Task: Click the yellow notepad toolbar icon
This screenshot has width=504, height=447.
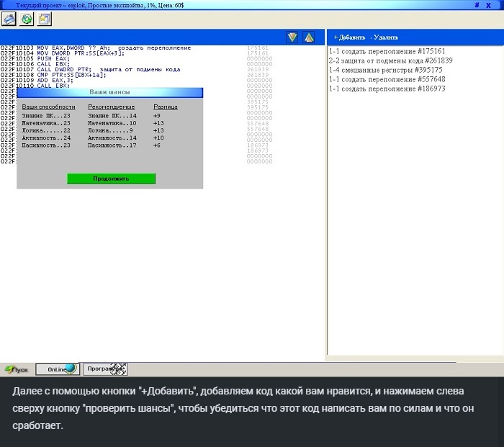Action: (44, 19)
